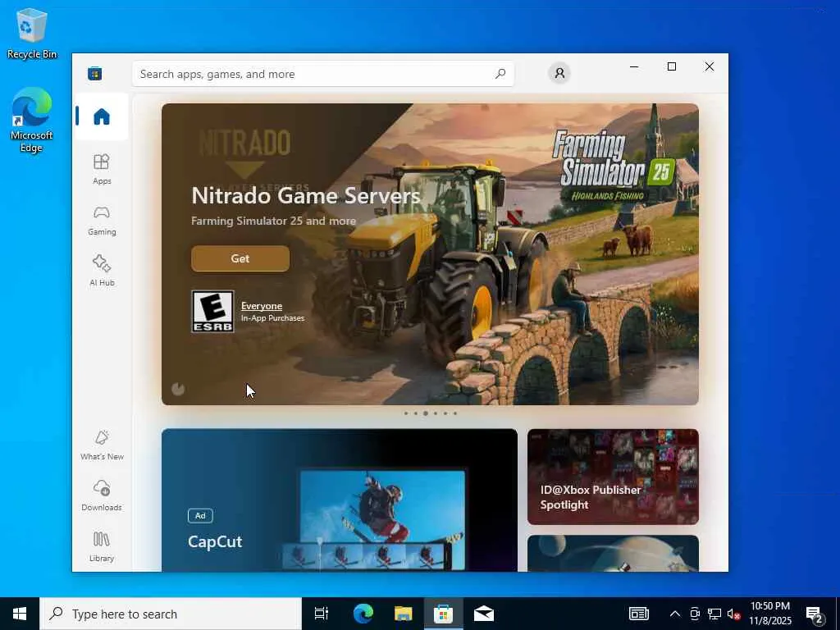Open the Library in the sidebar
This screenshot has width=840, height=630.
[x=102, y=546]
